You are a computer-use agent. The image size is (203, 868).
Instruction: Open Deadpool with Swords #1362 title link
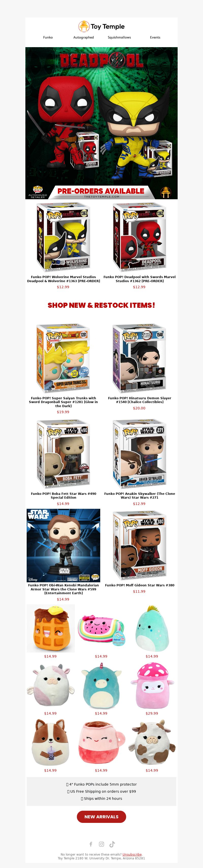[x=140, y=279]
